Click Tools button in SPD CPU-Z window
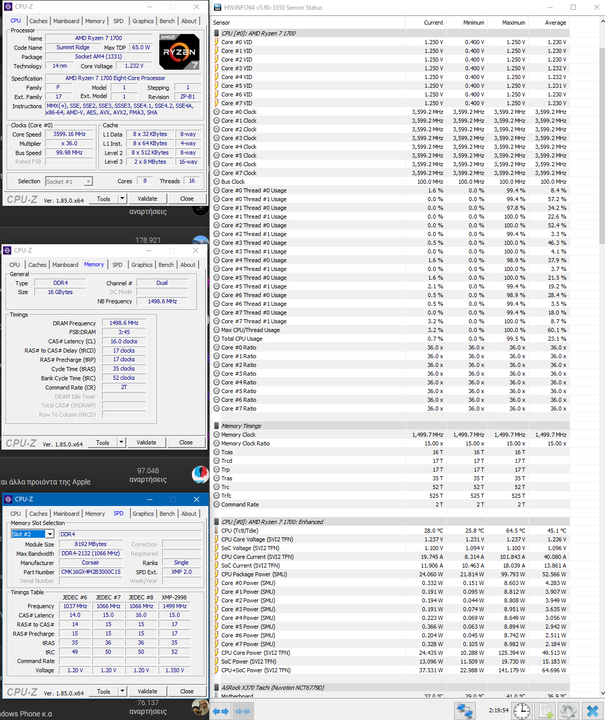The width and height of the screenshot is (605, 720). pyautogui.click(x=103, y=692)
